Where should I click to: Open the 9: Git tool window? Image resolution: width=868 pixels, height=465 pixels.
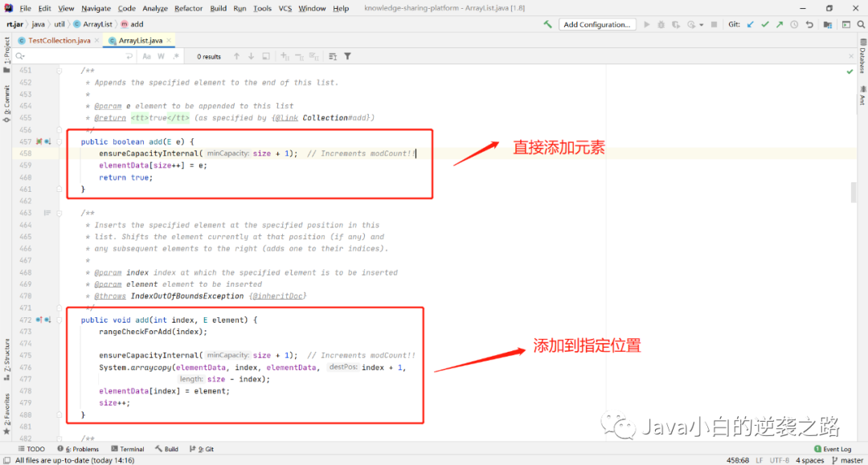point(202,449)
